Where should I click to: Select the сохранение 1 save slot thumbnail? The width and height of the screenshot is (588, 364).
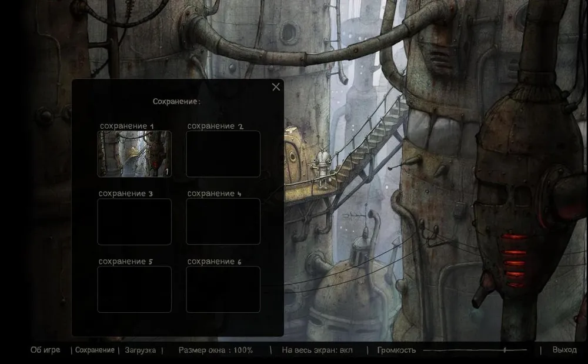[134, 153]
